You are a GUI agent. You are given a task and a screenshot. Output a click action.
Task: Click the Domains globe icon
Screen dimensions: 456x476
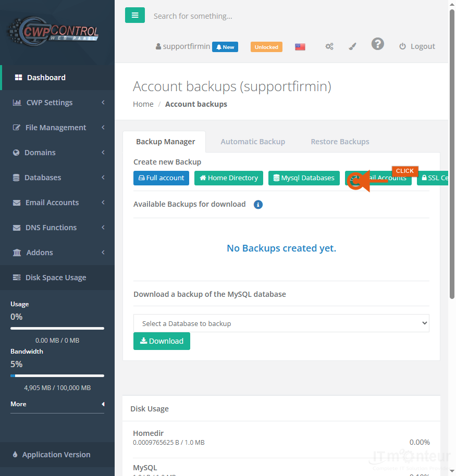16,153
